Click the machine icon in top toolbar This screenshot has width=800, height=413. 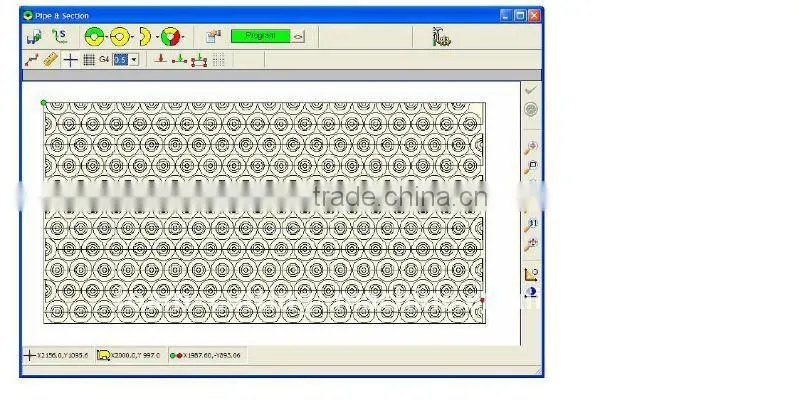click(441, 37)
